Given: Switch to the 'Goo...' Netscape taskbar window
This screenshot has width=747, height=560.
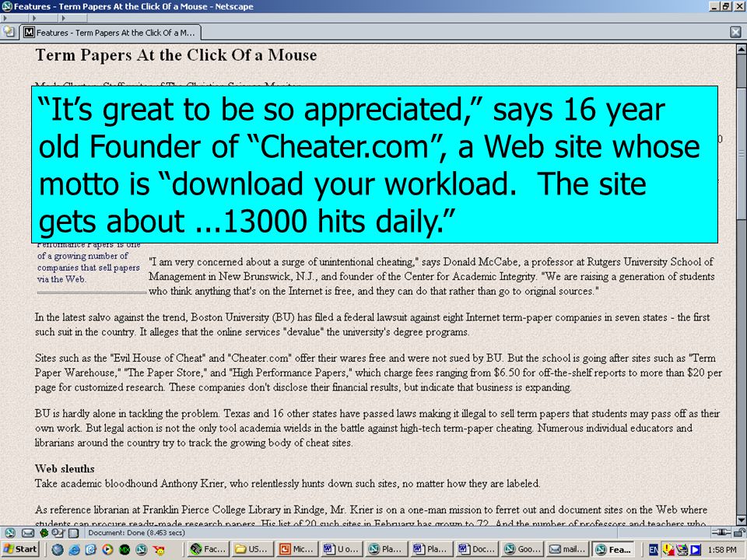Looking at the screenshot, I should click(x=522, y=549).
